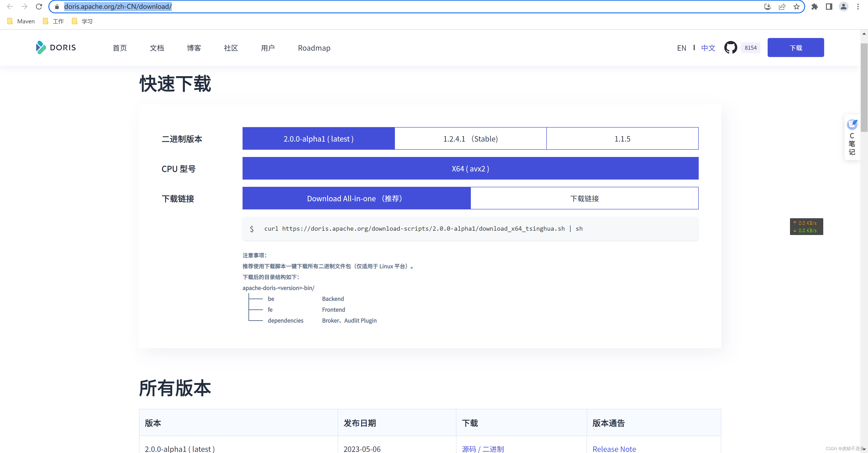868x453 pixels.
Task: Open the 用户 navigation item
Action: click(268, 48)
